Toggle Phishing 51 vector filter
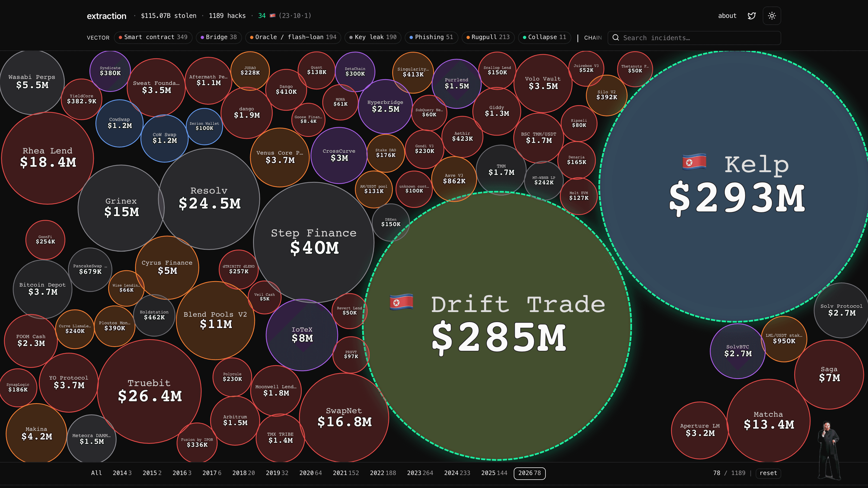This screenshot has width=868, height=488. coord(431,37)
